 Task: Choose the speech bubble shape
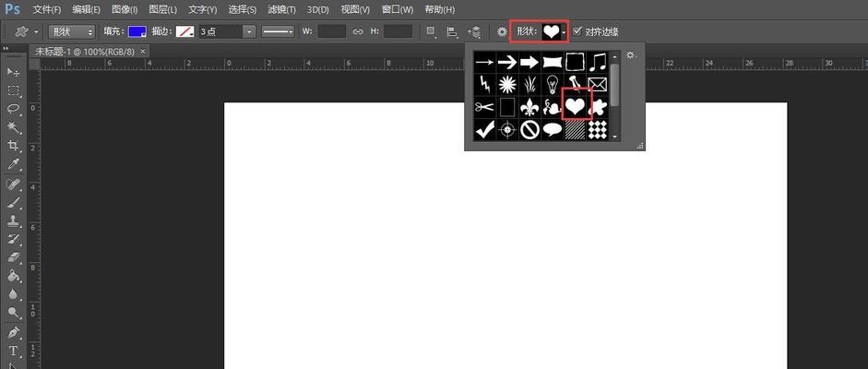click(553, 129)
